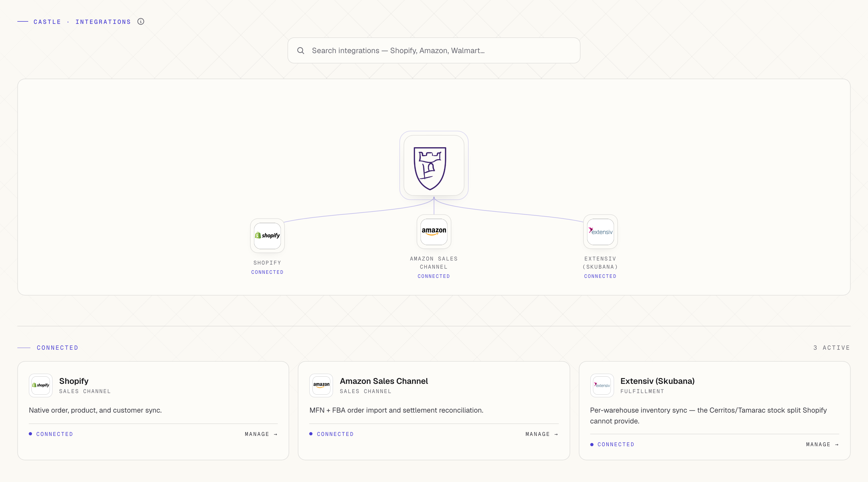Click 'MFN + FBA order import' description

[x=396, y=410]
